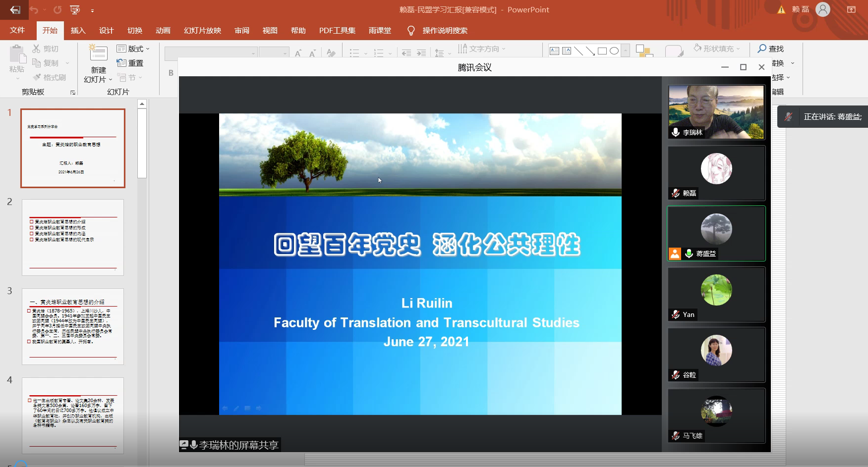Click the Find (查找) magnifier button

pos(770,49)
